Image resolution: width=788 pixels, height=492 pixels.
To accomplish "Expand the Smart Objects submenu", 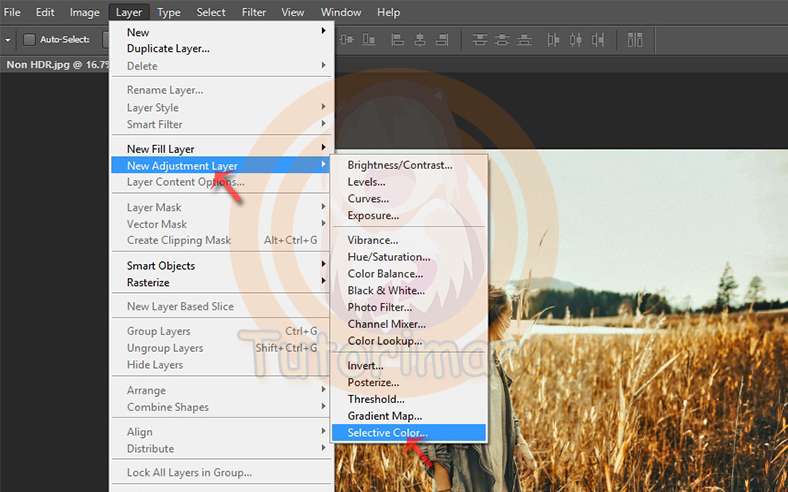I will 220,265.
